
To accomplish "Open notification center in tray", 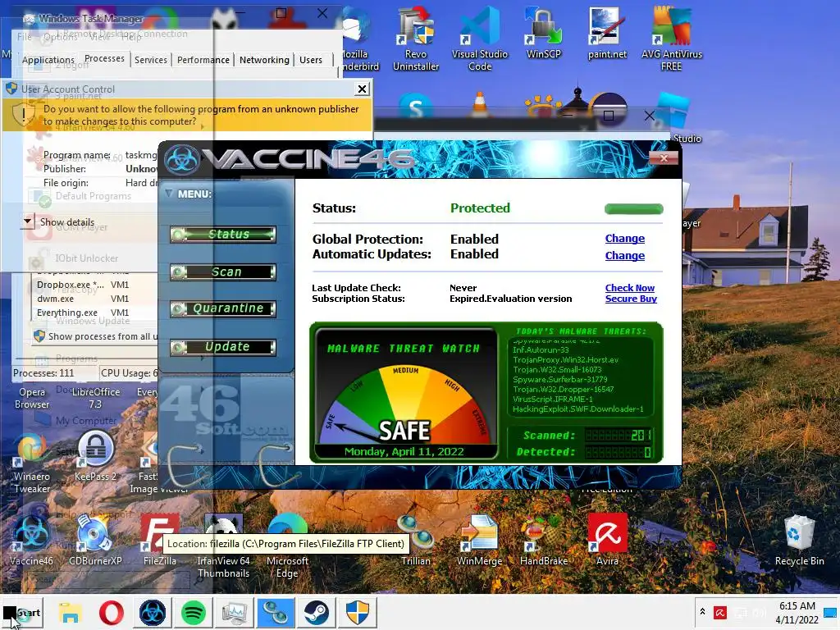I will pyautogui.click(x=831, y=612).
